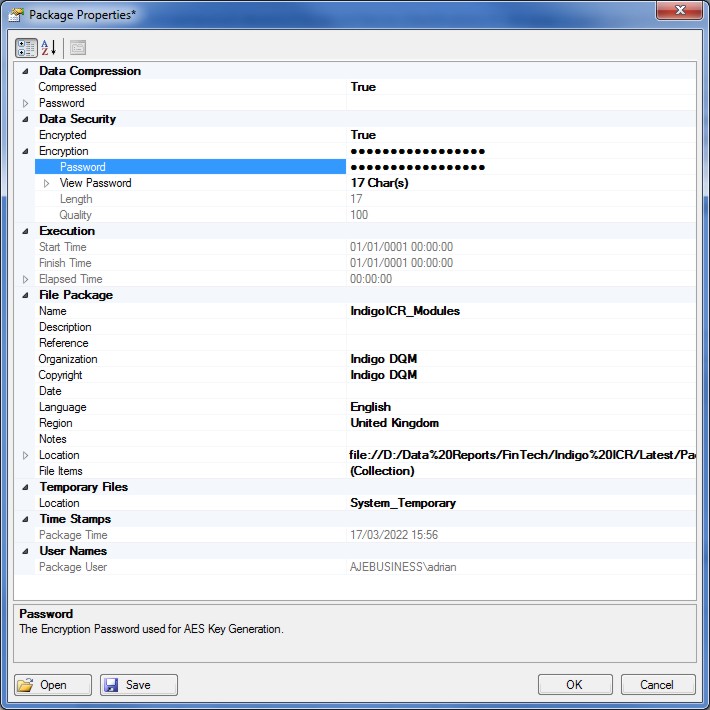Select the File Items (Collection) row

383,471
